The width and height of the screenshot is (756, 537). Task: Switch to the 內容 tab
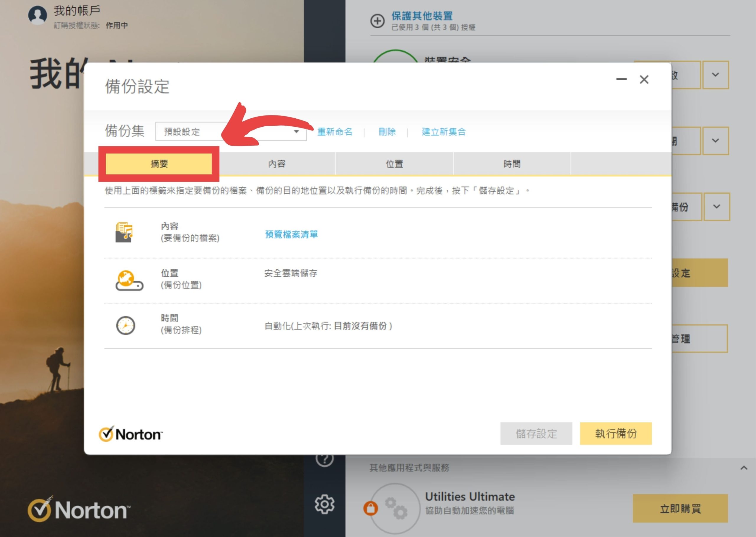277,164
